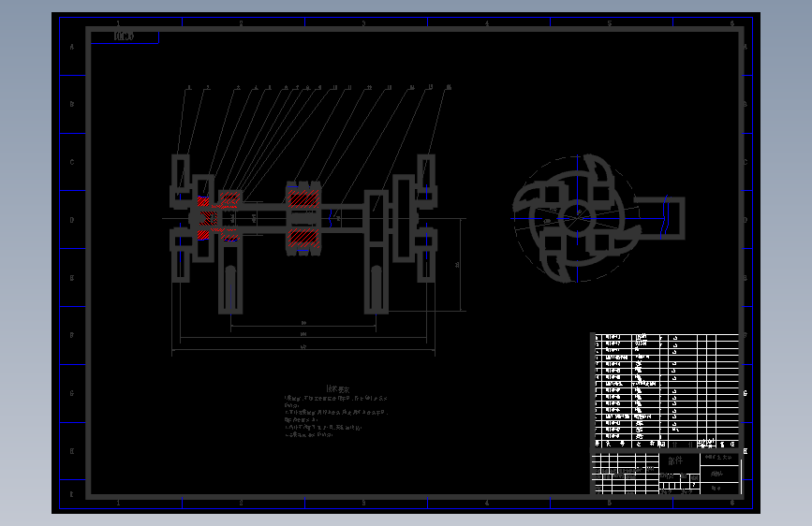The width and height of the screenshot is (812, 526).
Task: Click zone letter C on the right border
Action: 746,162
